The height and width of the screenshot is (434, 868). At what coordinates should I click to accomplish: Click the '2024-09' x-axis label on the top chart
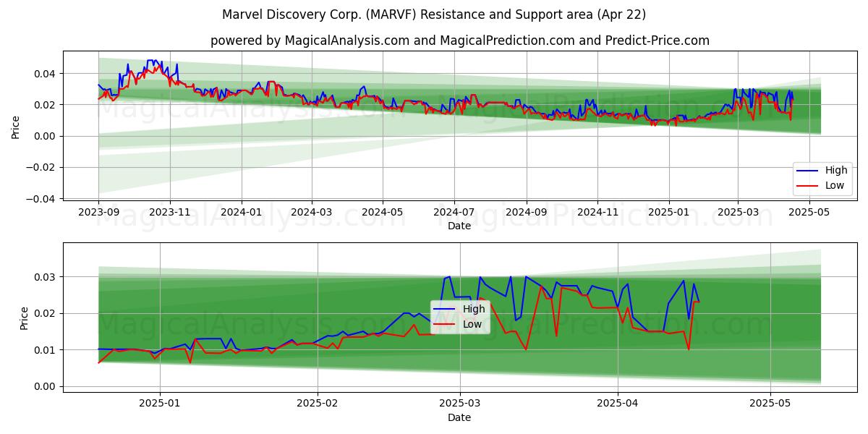[526, 213]
